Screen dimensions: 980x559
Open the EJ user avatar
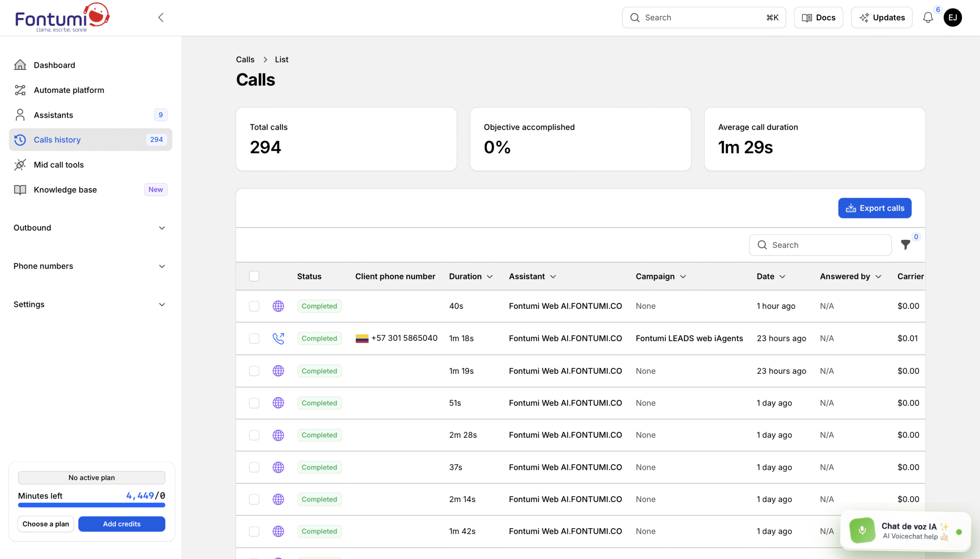952,18
